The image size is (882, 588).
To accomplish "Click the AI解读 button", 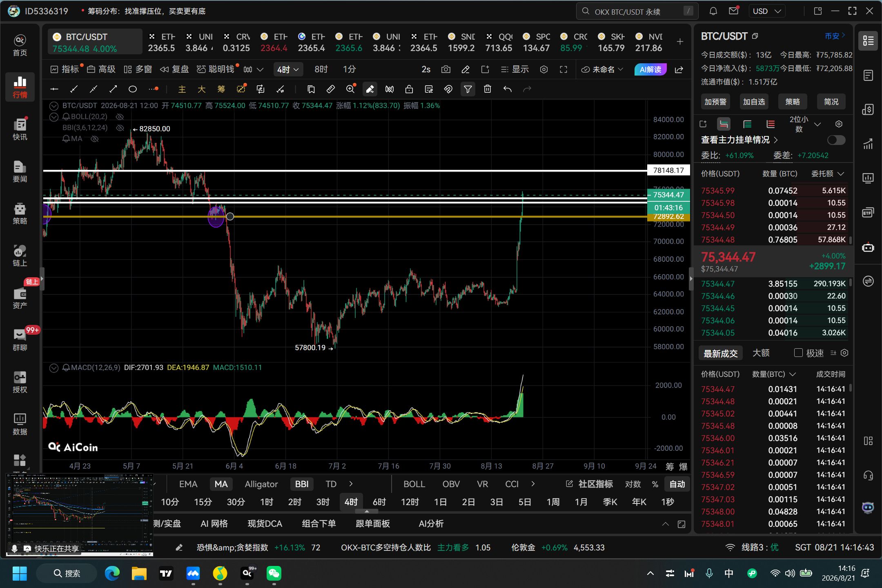I will [x=650, y=69].
